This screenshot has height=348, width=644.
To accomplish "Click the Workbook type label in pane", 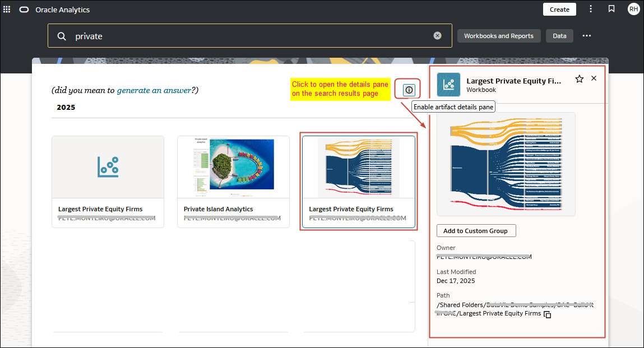I will tap(481, 90).
